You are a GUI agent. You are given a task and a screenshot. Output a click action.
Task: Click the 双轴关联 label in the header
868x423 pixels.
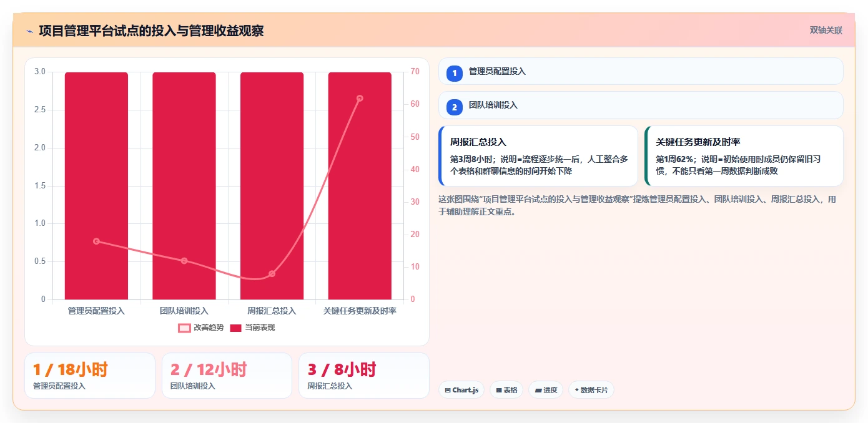click(x=826, y=30)
